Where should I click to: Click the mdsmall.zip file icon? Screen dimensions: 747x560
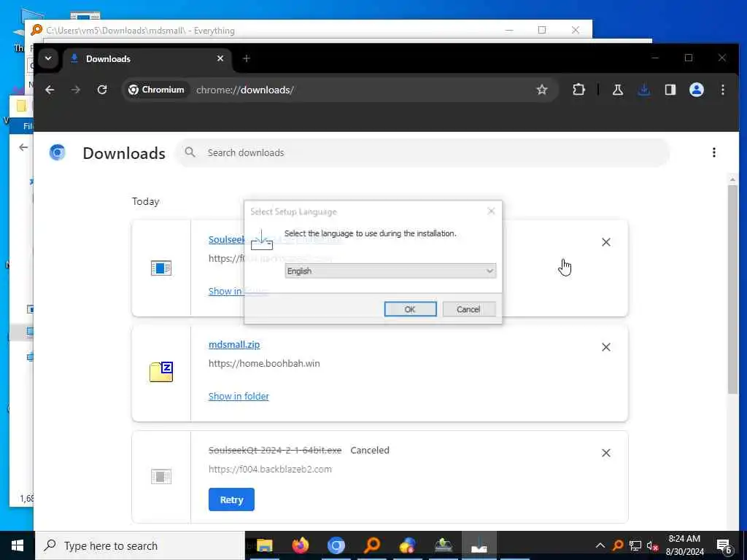pos(161,372)
